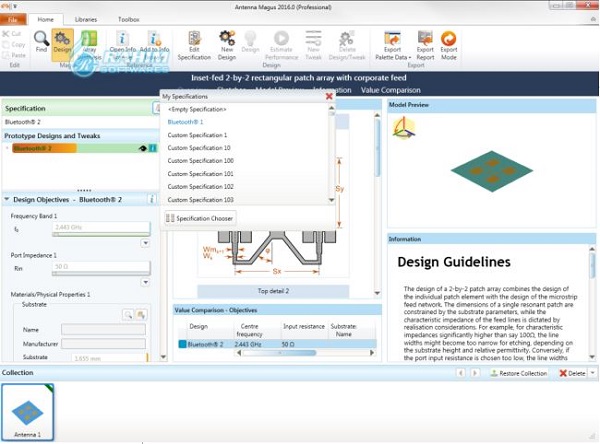Click the info icon on Bluetooth 2 prototype row
The width and height of the screenshot is (600, 444).
[152, 148]
